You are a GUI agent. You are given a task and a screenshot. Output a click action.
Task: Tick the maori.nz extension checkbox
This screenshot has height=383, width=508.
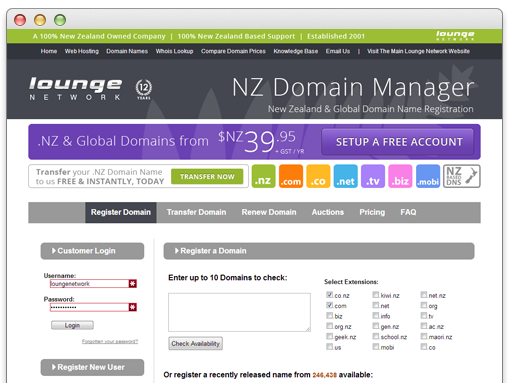pos(424,336)
